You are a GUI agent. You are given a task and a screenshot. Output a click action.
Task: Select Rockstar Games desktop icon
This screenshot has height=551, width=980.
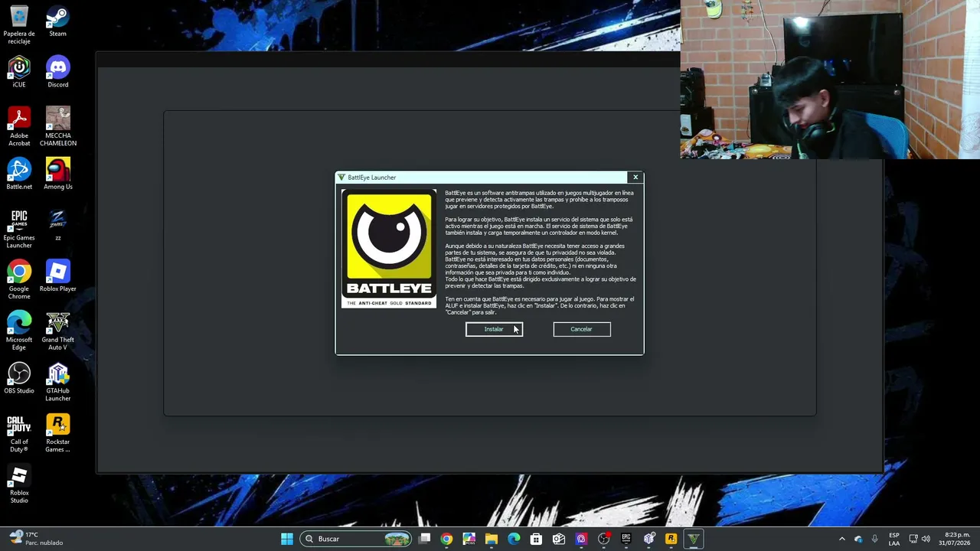coord(57,433)
